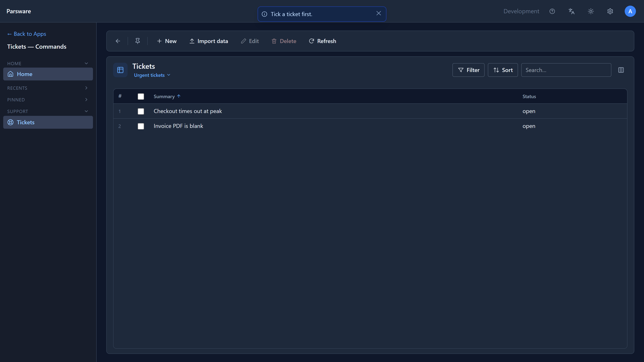Go to Home in the sidebar
This screenshot has height=362, width=644.
48,74
